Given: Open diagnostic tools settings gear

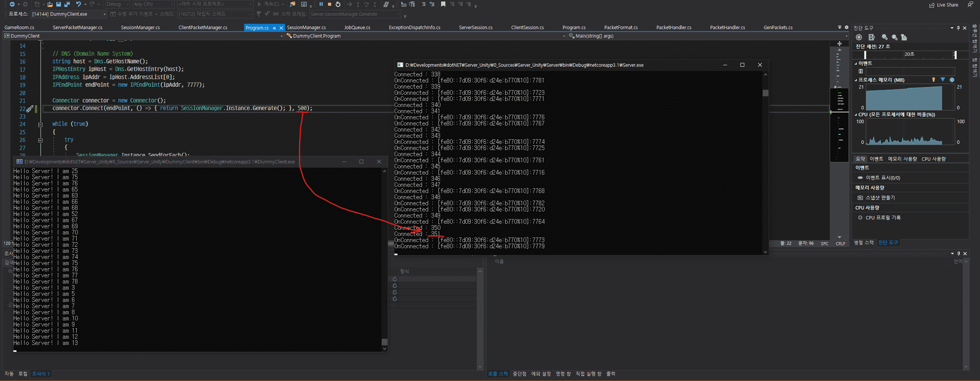Looking at the screenshot, I should click(859, 37).
